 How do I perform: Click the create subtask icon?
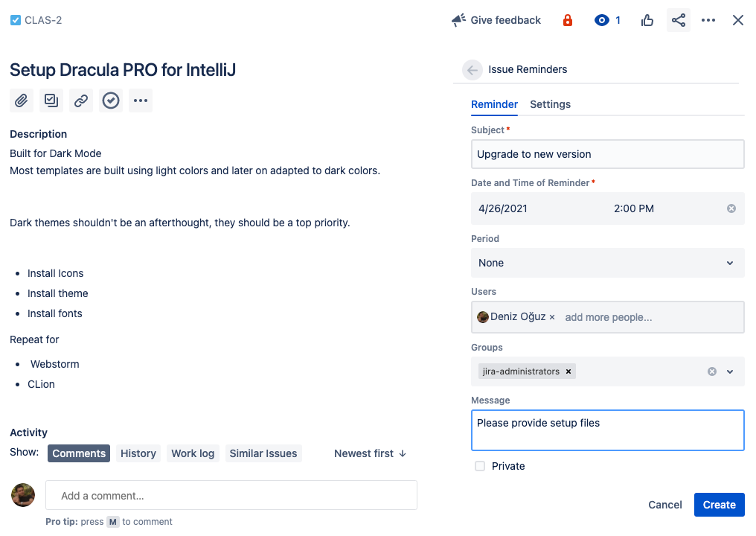point(51,100)
